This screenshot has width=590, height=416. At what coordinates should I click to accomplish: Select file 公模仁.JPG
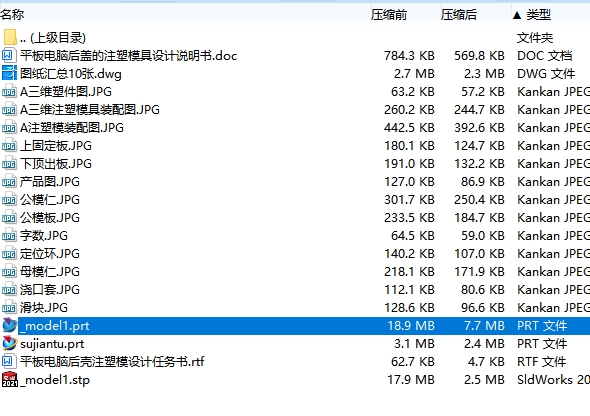click(x=50, y=199)
